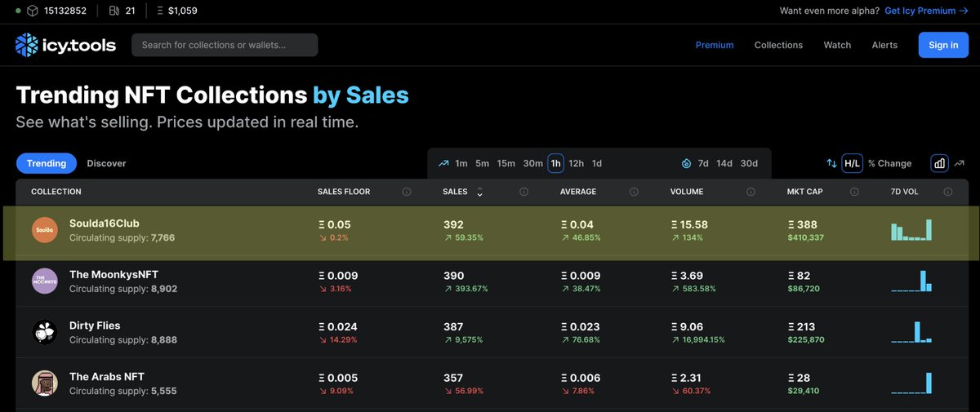Select 30m time range
980x412 pixels.
pyautogui.click(x=532, y=163)
